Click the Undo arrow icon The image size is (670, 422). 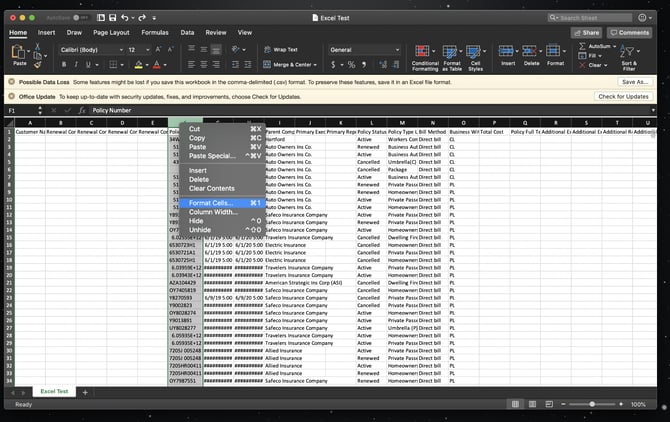[x=124, y=18]
